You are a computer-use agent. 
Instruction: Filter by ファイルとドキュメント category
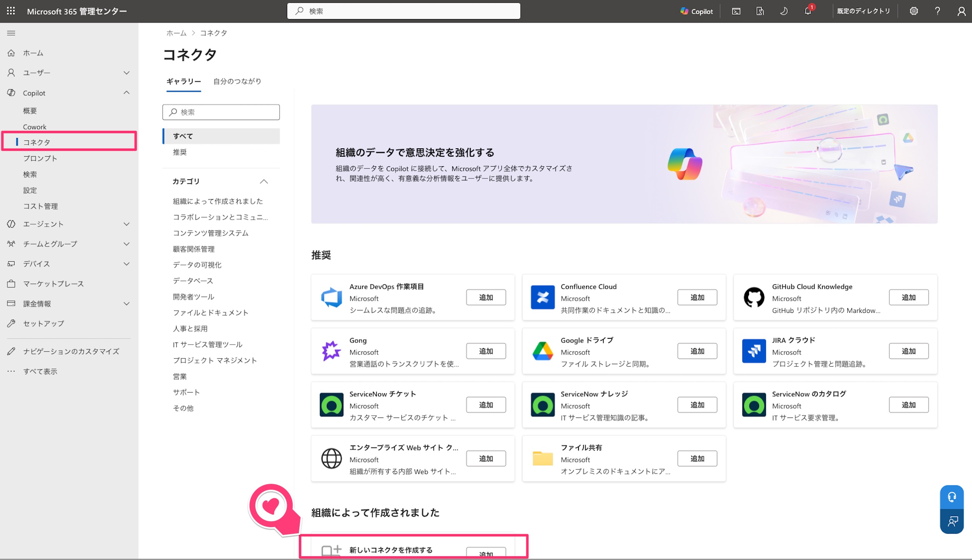[210, 312]
